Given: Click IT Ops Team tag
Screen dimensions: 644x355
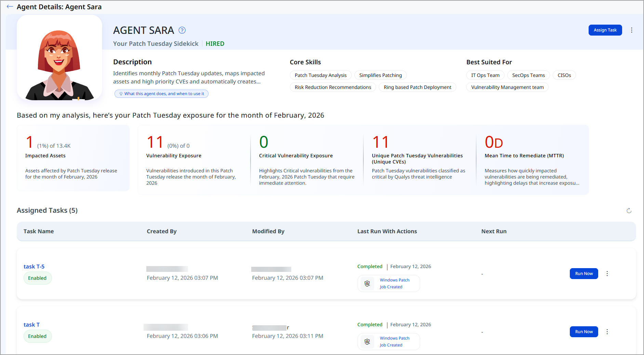Looking at the screenshot, I should pos(485,75).
